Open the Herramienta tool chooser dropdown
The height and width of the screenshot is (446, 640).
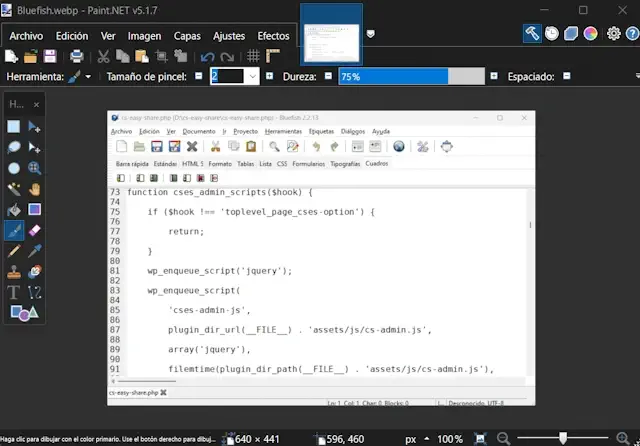click(x=88, y=77)
